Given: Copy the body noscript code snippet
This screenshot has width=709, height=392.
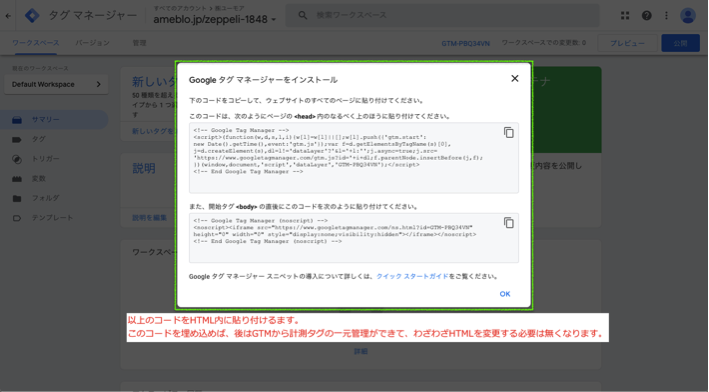Looking at the screenshot, I should coord(509,223).
